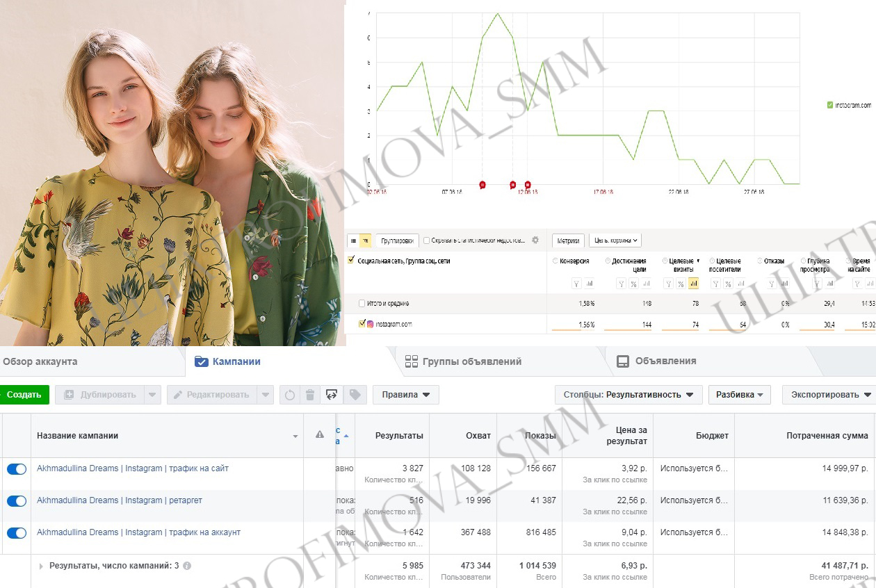This screenshot has width=876, height=588.
Task: Open 'Akhmadullina Dreams | Instagram | трафик на аккаунт' campaign
Action: coord(138,532)
